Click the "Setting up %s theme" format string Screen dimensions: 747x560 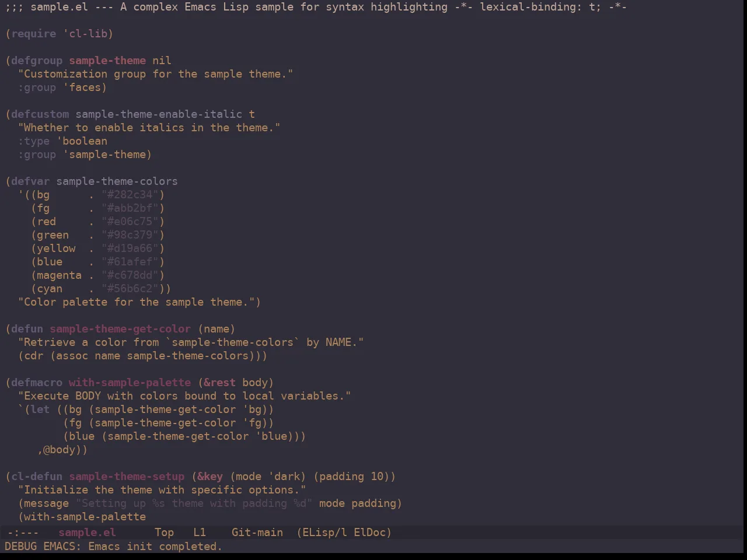(194, 503)
